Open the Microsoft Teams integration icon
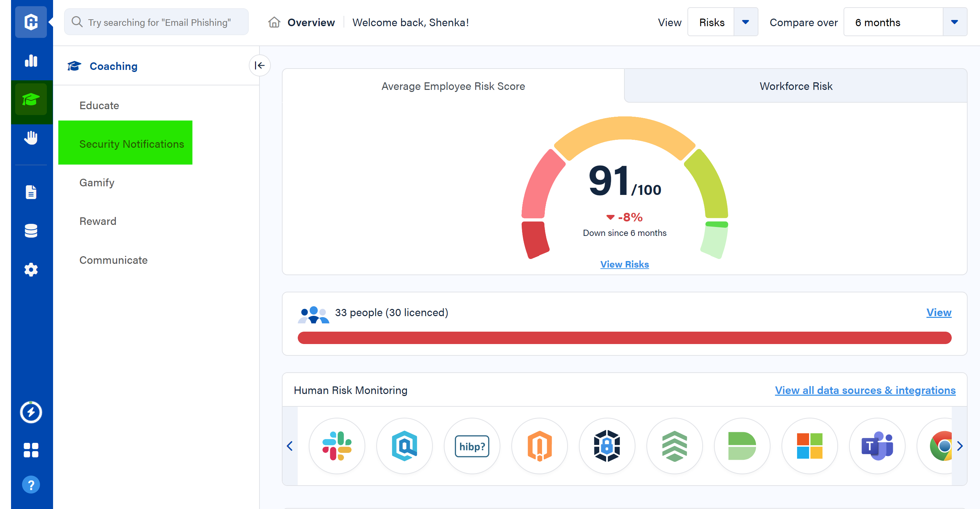This screenshot has width=980, height=509. (x=877, y=446)
